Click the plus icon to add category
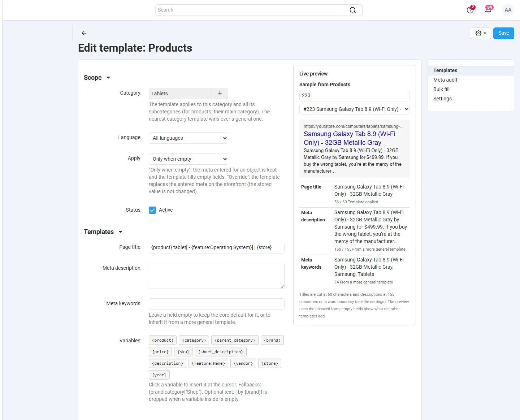This screenshot has width=520, height=420. pos(220,94)
